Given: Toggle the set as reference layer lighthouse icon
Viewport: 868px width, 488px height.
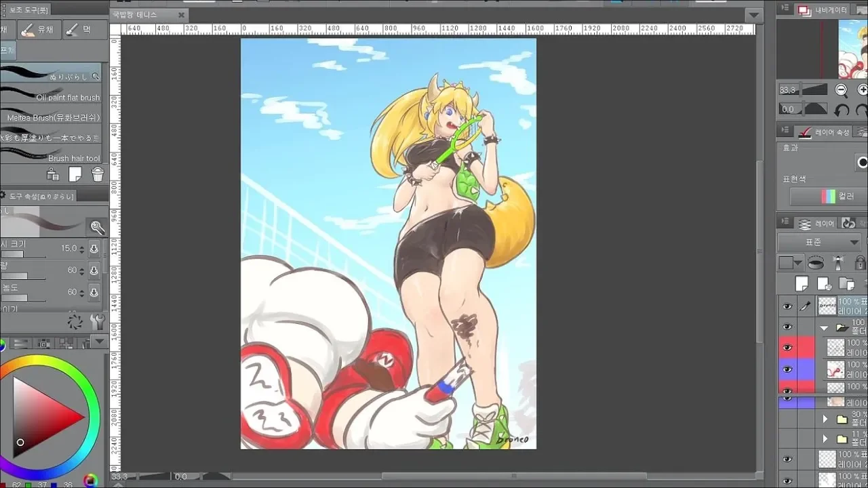Looking at the screenshot, I should 839,263.
